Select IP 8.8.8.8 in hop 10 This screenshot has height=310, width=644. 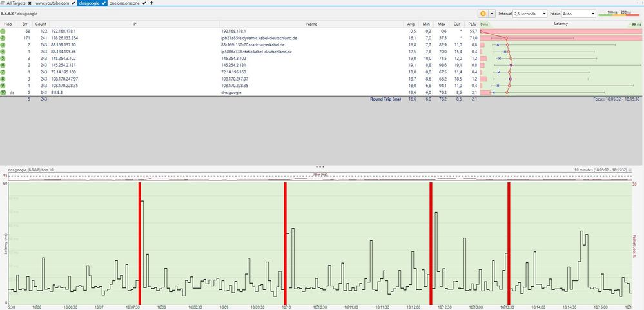coord(57,92)
